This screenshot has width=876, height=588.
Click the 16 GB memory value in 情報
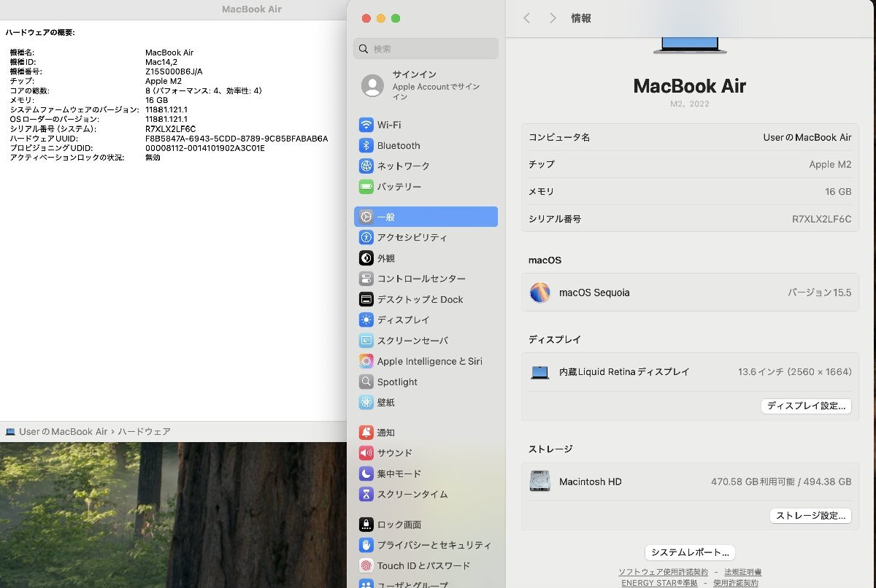(839, 192)
